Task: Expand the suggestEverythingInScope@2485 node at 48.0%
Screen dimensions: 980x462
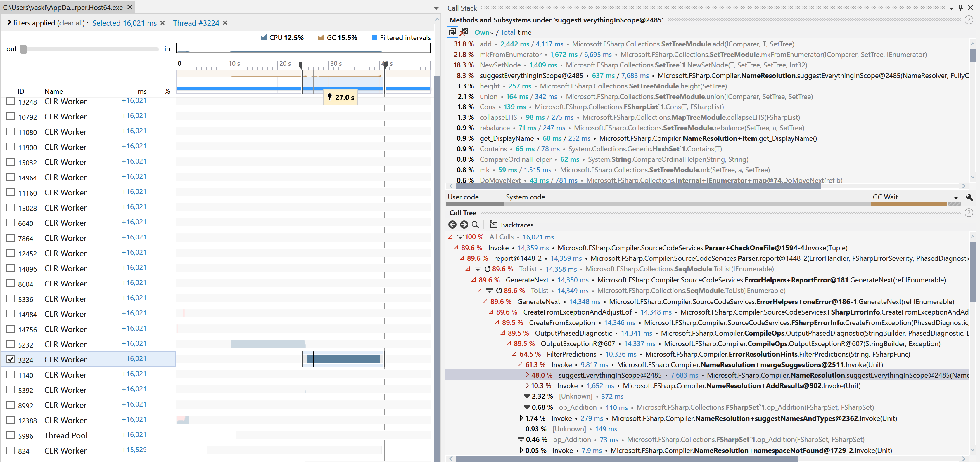Action: pyautogui.click(x=527, y=375)
